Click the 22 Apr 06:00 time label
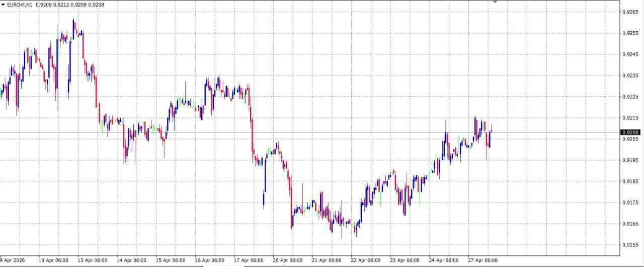Image resolution: width=644 pixels, height=267 pixels. pos(366,260)
